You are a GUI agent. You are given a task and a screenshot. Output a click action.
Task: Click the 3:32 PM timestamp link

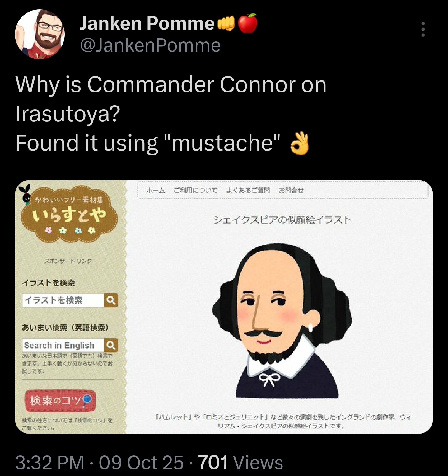[50, 462]
